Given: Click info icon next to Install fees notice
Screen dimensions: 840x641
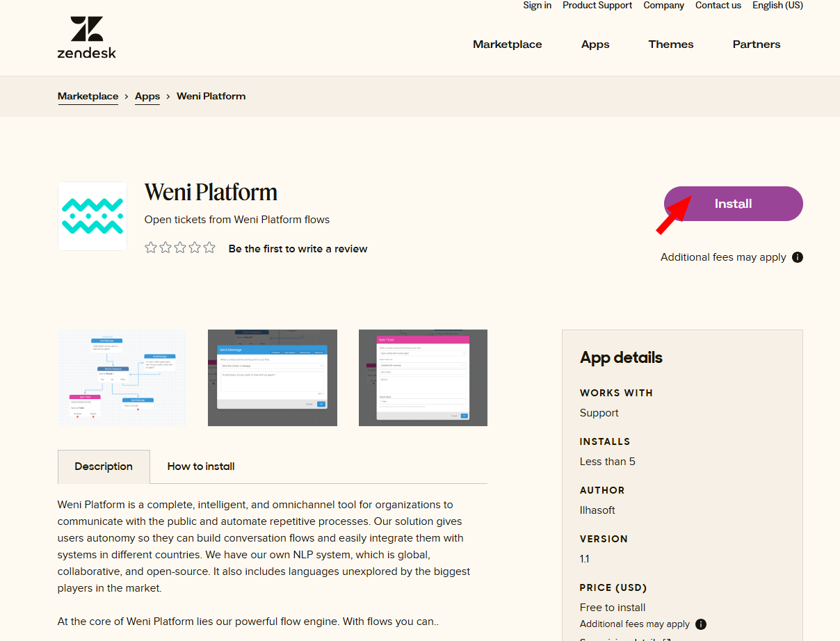Looking at the screenshot, I should (x=798, y=257).
